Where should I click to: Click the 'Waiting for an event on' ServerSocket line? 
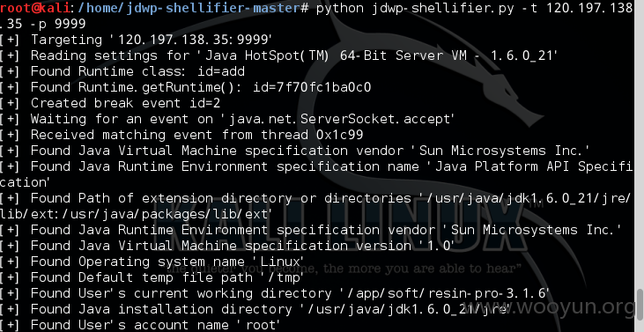227,119
